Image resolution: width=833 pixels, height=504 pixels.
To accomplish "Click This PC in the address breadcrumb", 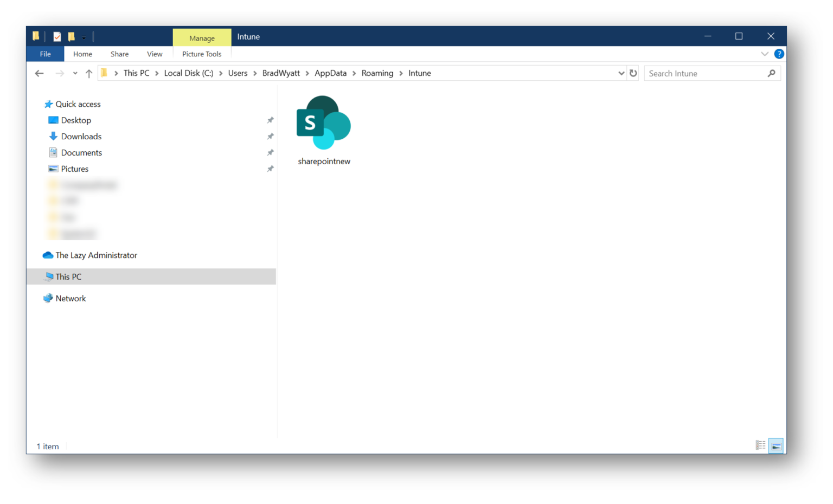I will click(136, 73).
